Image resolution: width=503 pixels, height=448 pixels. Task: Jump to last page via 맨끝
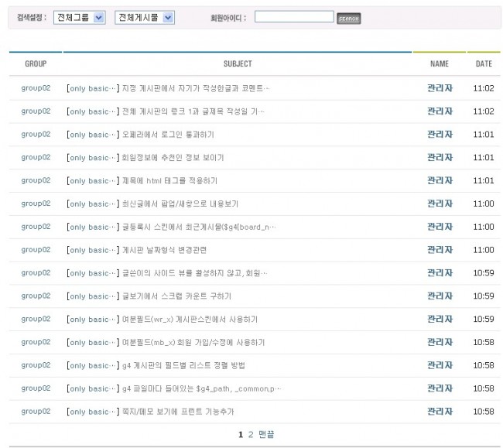pos(266,435)
